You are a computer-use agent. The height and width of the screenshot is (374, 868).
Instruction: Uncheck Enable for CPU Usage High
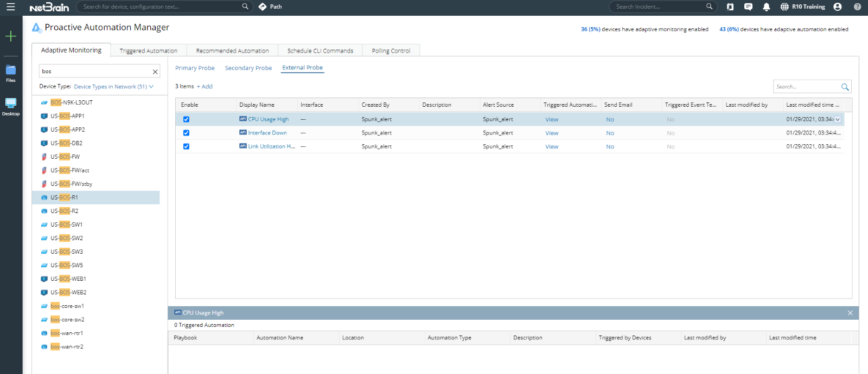click(x=186, y=119)
